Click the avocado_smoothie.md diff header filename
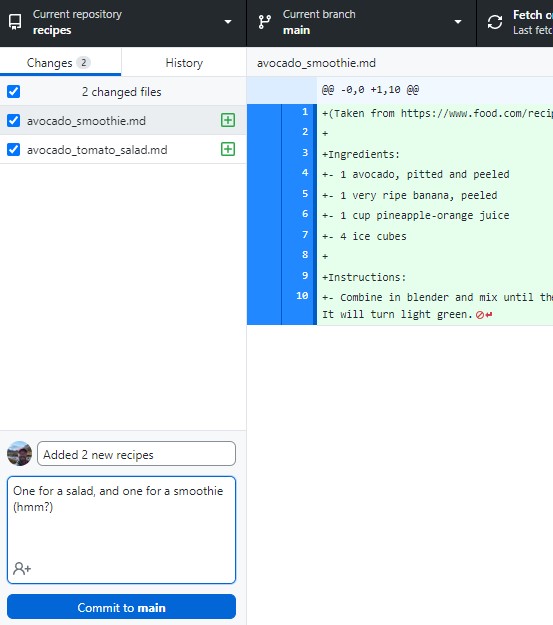The width and height of the screenshot is (553, 625). point(316,63)
